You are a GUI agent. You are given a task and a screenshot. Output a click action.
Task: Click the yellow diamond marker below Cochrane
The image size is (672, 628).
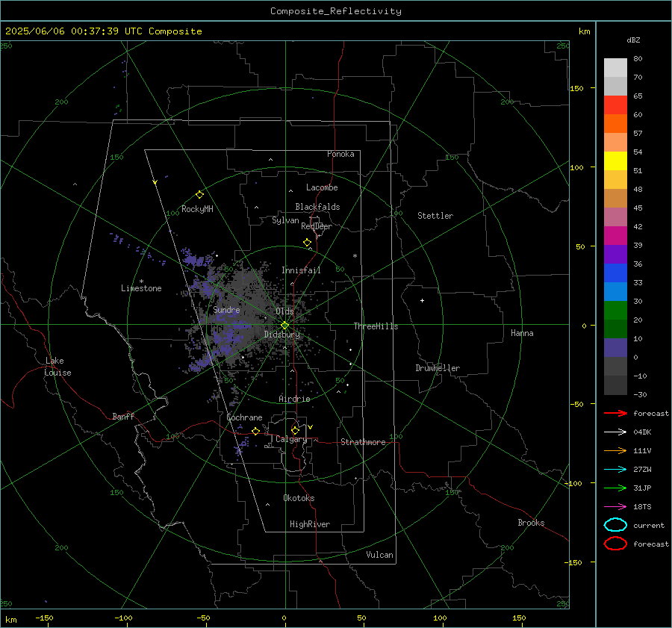click(255, 432)
